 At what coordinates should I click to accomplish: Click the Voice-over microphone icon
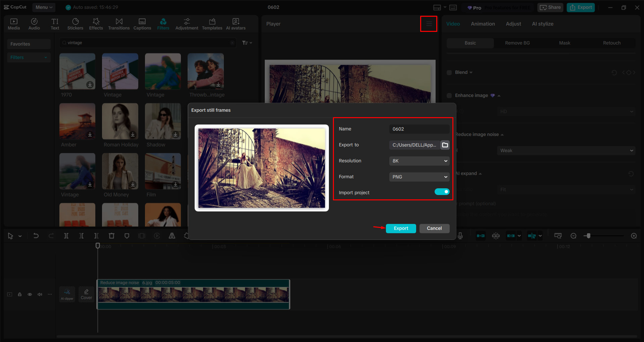[x=460, y=236]
